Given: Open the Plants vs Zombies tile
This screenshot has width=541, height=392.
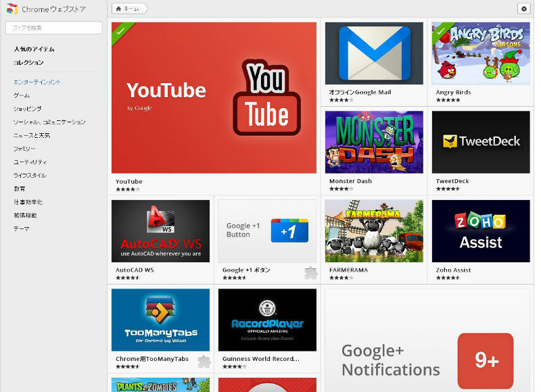Looking at the screenshot, I should point(160,385).
